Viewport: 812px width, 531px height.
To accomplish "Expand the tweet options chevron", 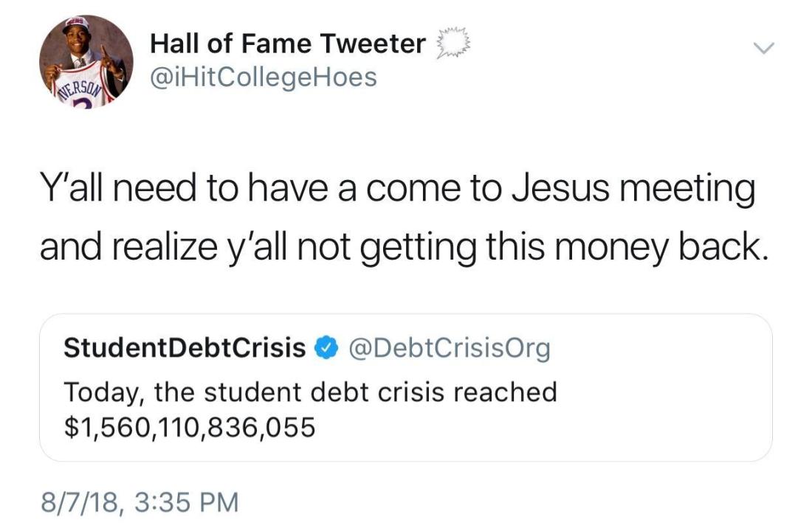I will tap(763, 49).
